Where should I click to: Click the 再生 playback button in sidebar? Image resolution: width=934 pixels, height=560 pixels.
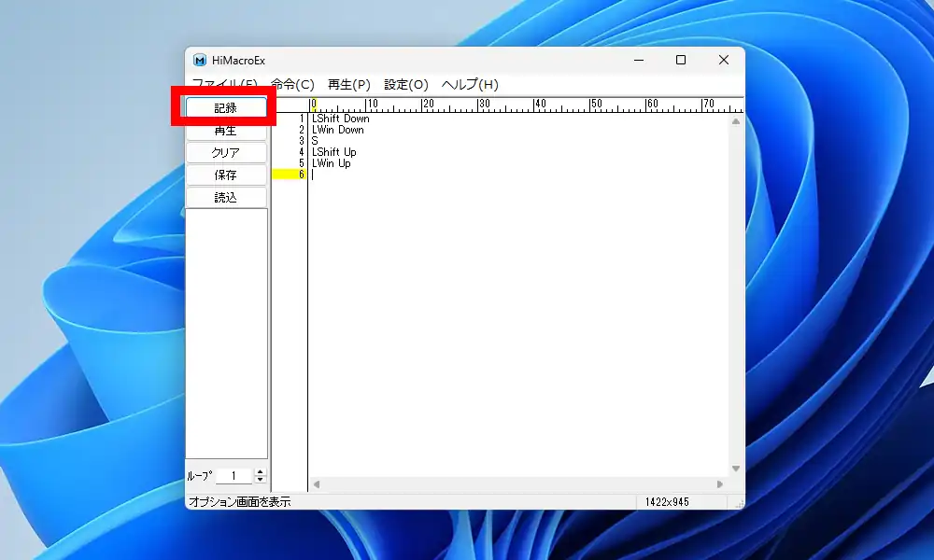(226, 132)
